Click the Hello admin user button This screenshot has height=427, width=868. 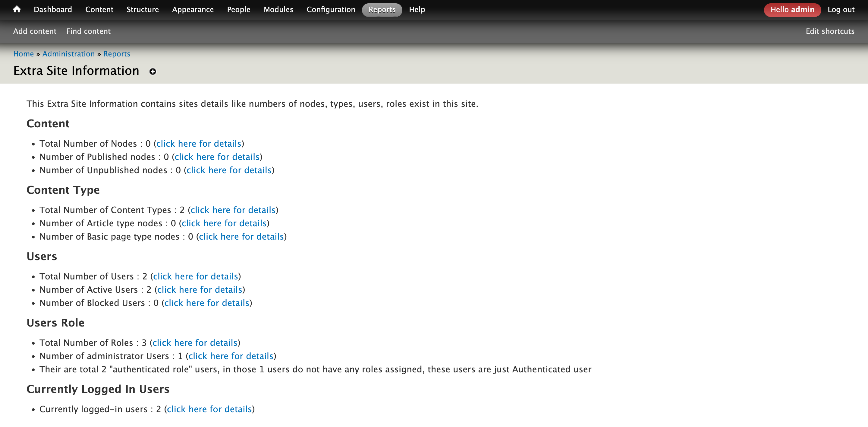pyautogui.click(x=792, y=9)
